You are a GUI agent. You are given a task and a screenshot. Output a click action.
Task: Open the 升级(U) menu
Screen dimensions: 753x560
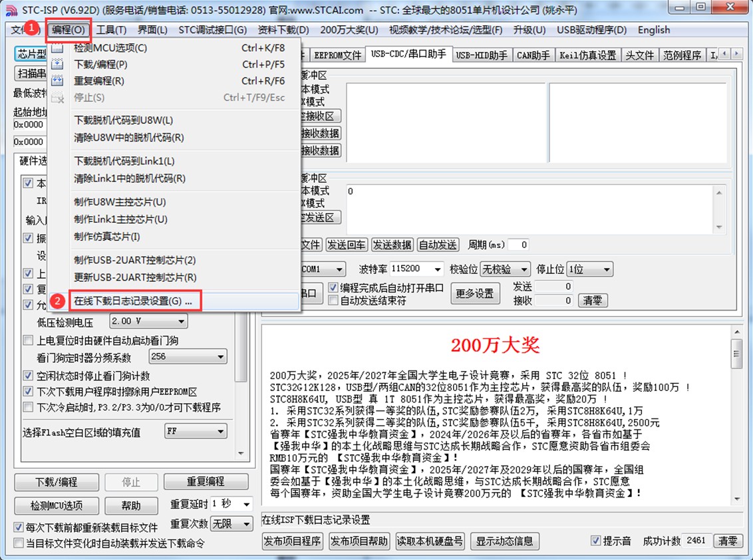tap(529, 30)
